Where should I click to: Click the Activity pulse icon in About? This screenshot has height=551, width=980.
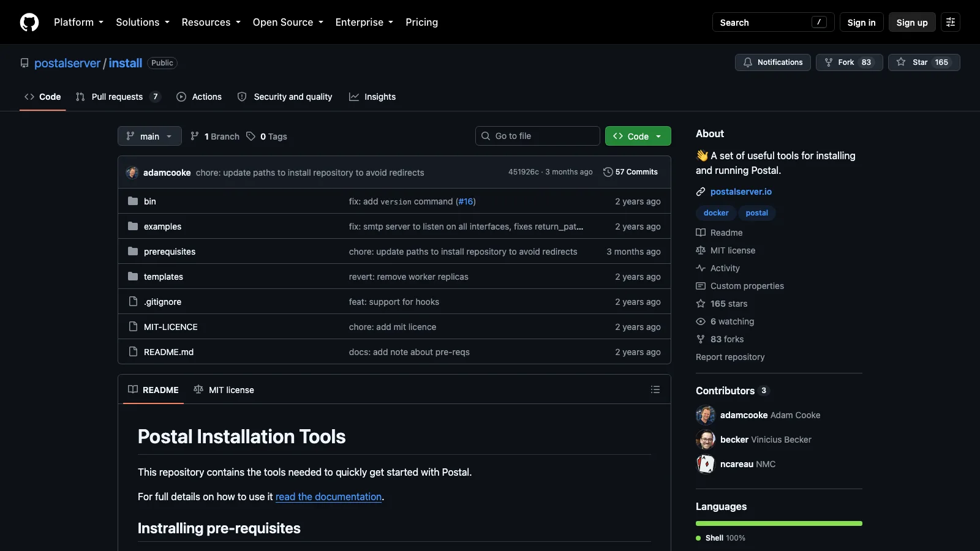pyautogui.click(x=701, y=268)
